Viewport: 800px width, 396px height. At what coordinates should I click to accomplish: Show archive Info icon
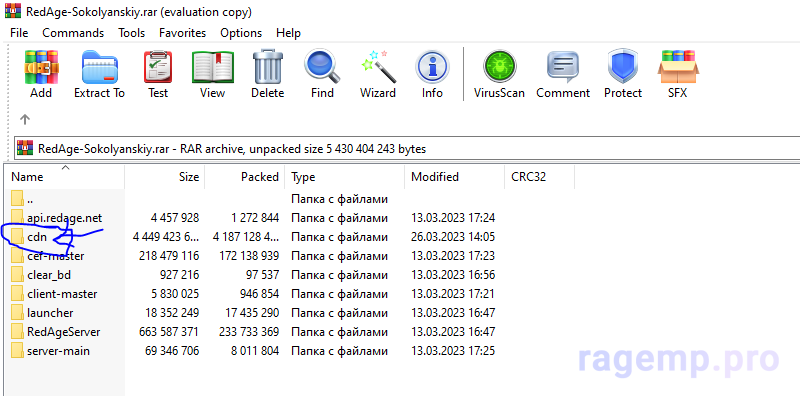432,74
